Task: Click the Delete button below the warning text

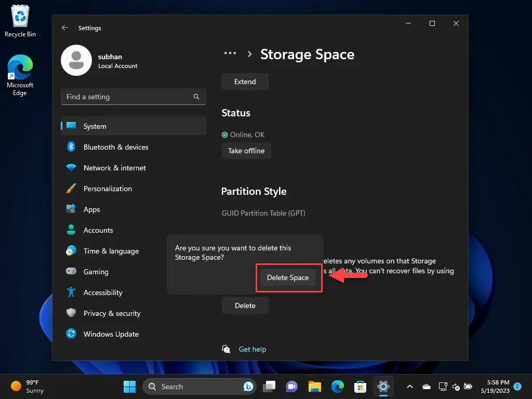Action: [245, 305]
